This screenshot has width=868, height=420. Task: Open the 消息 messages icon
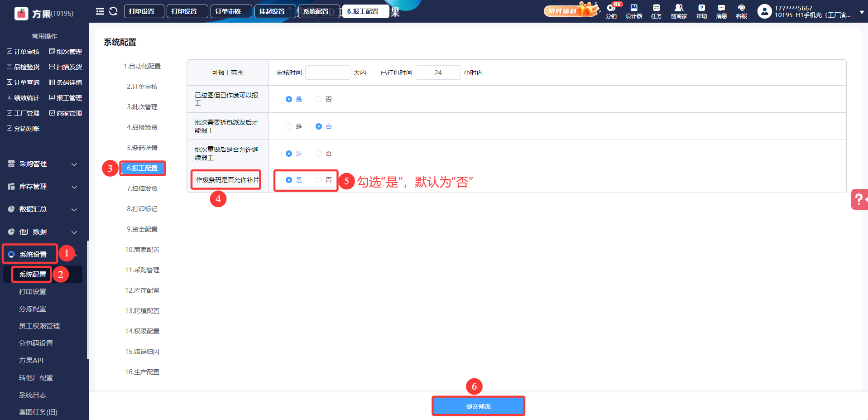(x=721, y=11)
